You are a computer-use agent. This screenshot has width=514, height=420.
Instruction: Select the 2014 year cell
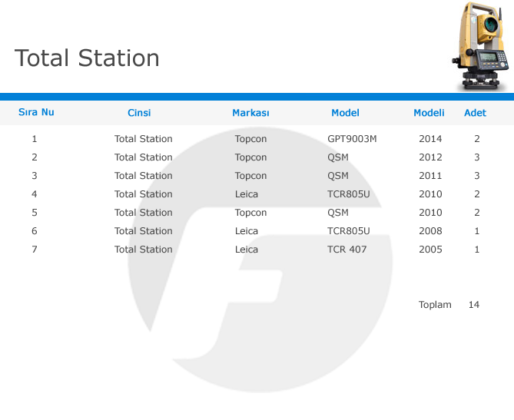coord(430,139)
